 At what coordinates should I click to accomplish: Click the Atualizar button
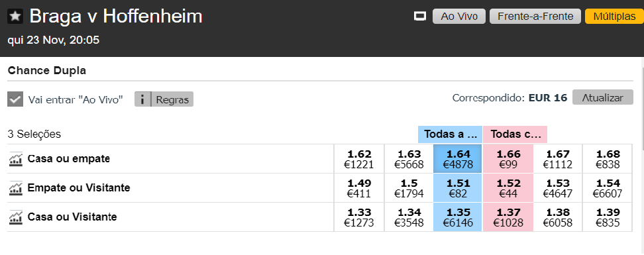tap(602, 97)
